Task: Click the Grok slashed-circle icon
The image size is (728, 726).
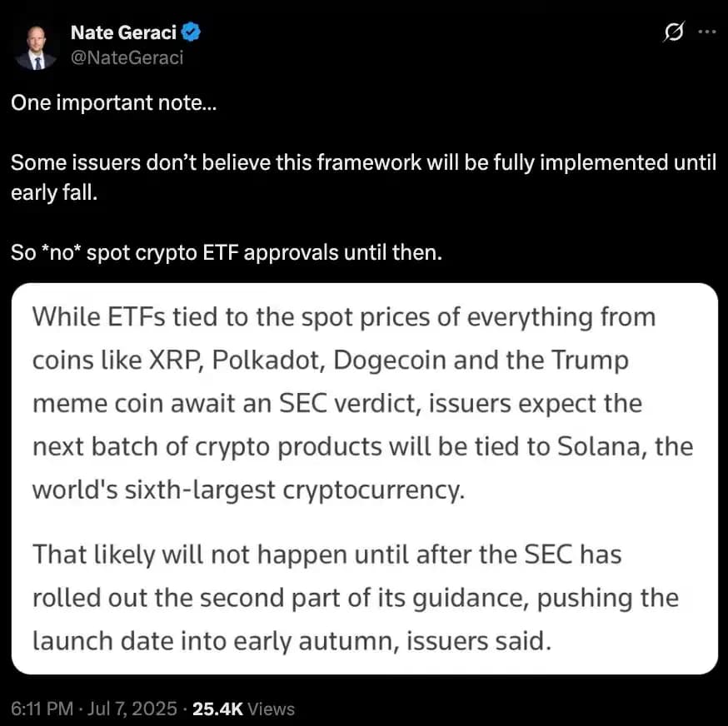Action: 671,32
